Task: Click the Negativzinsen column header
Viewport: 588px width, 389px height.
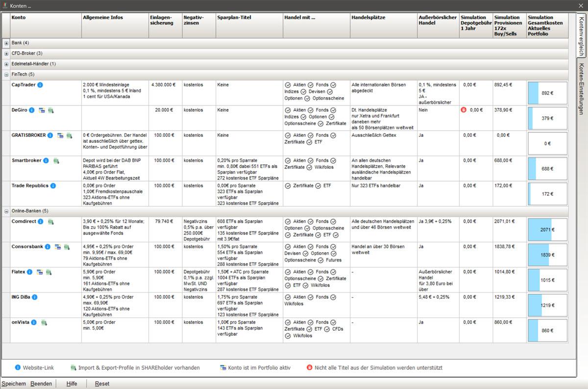Action: [x=198, y=25]
